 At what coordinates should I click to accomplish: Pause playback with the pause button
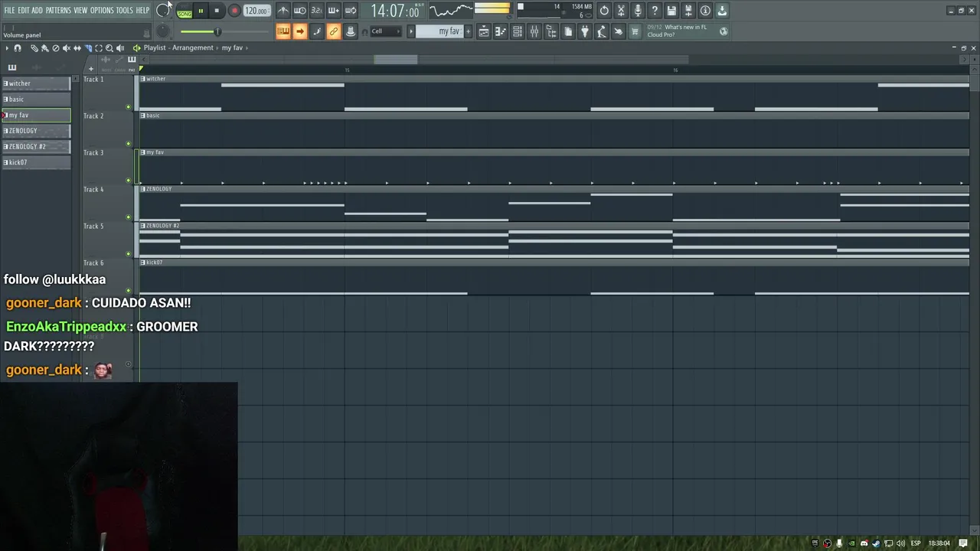coord(201,11)
